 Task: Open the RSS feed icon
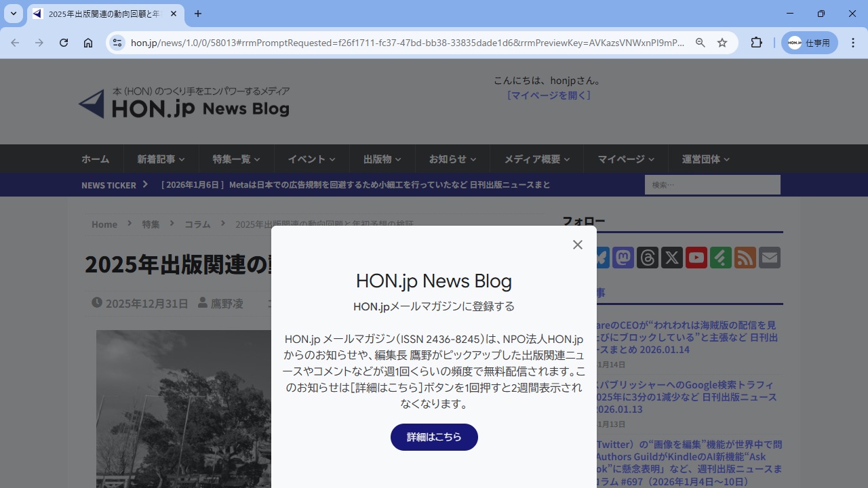pyautogui.click(x=745, y=258)
